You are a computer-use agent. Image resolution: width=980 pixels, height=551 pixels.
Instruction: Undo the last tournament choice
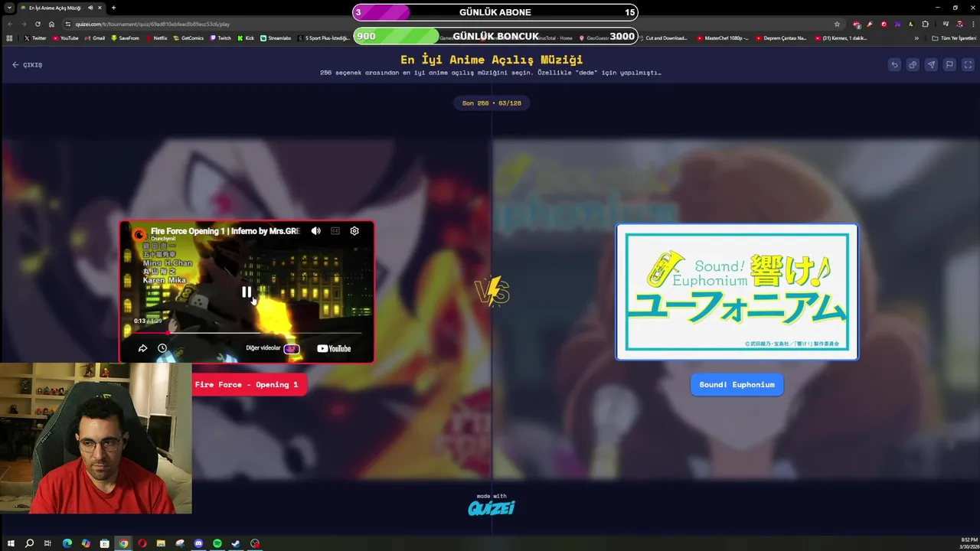(x=894, y=65)
